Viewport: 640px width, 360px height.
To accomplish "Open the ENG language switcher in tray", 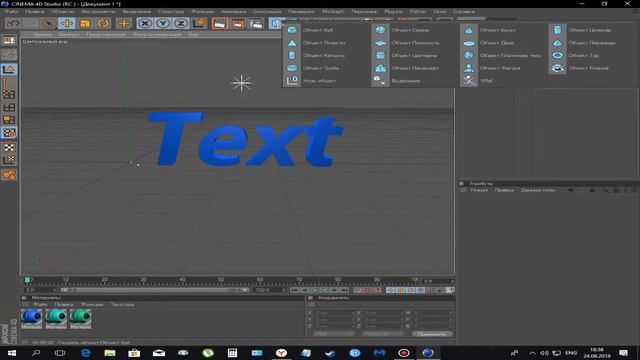I will [x=571, y=353].
